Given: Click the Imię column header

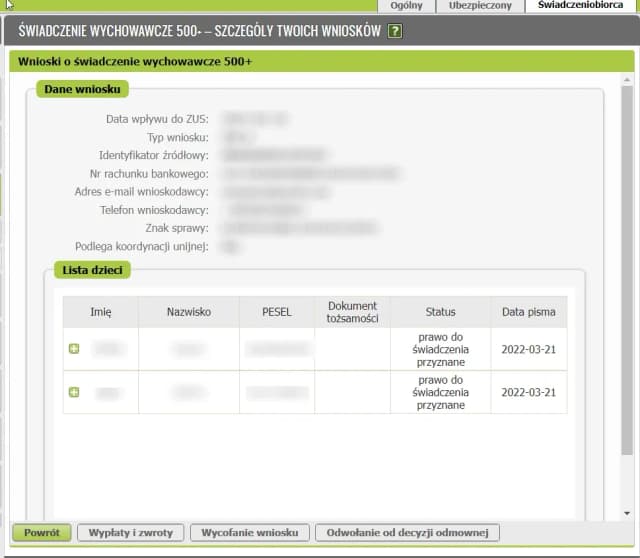Looking at the screenshot, I should [101, 312].
